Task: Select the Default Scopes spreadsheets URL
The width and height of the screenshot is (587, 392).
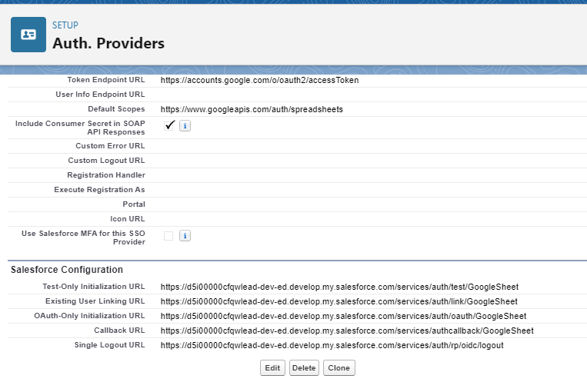Action: [x=252, y=109]
